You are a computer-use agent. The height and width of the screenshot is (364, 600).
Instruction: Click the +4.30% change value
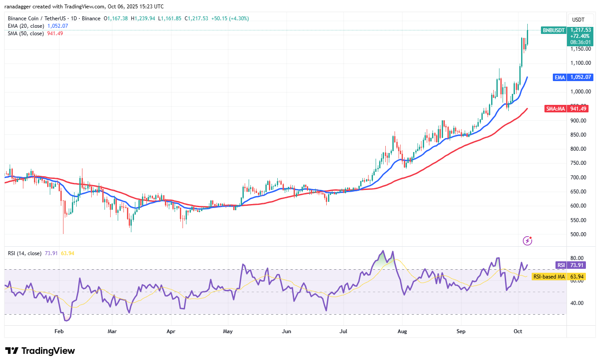[239, 19]
